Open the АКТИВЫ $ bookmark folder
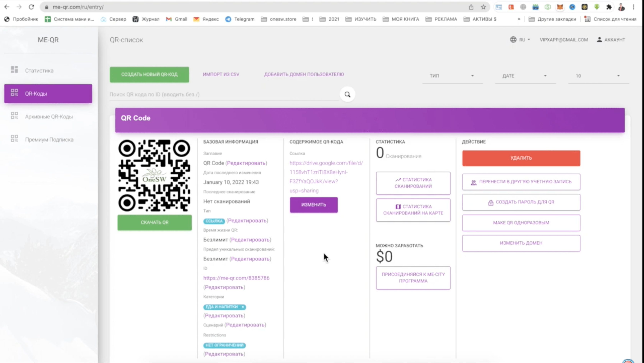This screenshot has height=363, width=644. point(480,19)
